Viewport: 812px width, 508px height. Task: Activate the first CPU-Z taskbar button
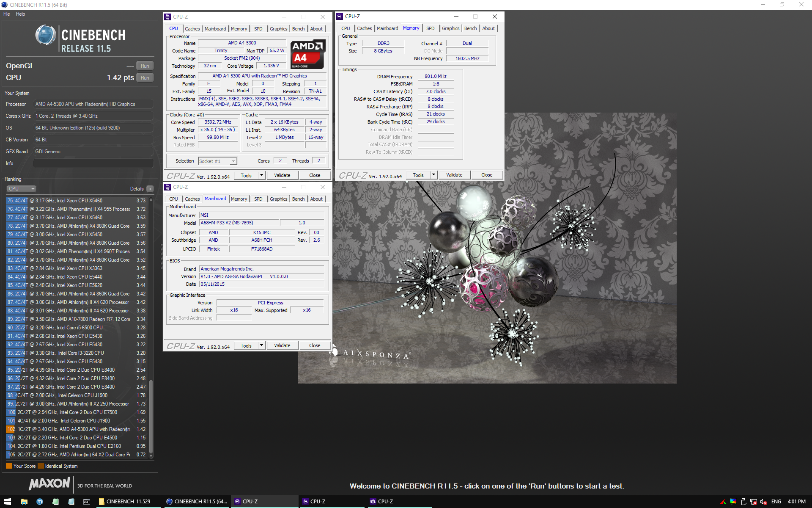[x=264, y=502]
